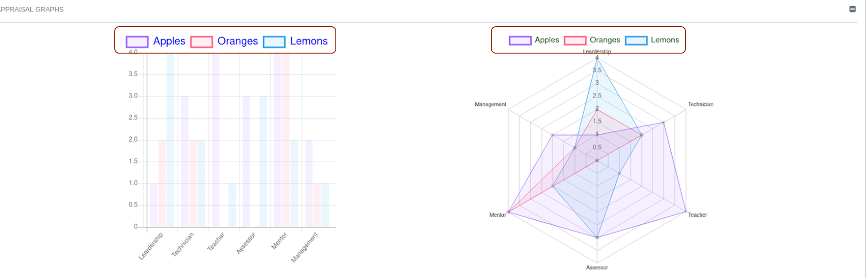This screenshot has width=868, height=278.
Task: Click pink Oranges swatch in radar legend
Action: tap(575, 41)
